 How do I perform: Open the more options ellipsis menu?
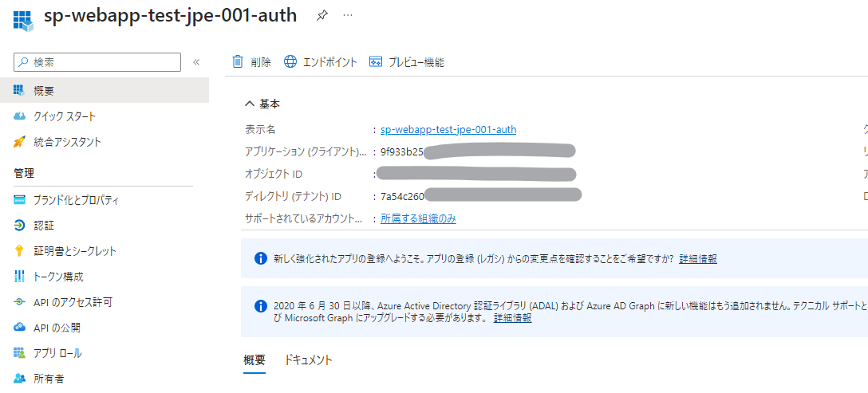tap(348, 15)
